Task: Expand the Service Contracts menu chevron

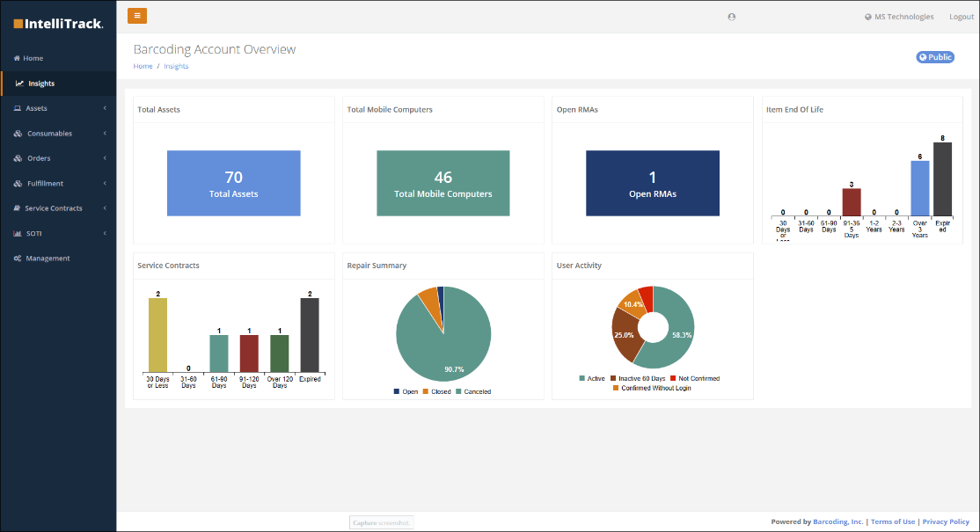Action: click(x=105, y=208)
